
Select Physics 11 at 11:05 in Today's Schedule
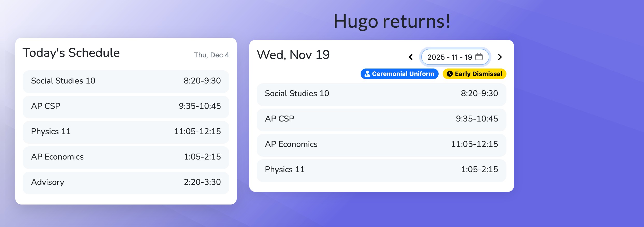coord(126,132)
